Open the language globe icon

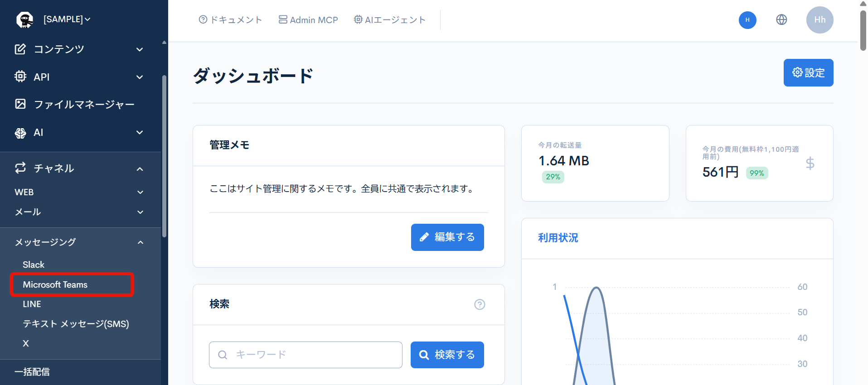point(781,20)
